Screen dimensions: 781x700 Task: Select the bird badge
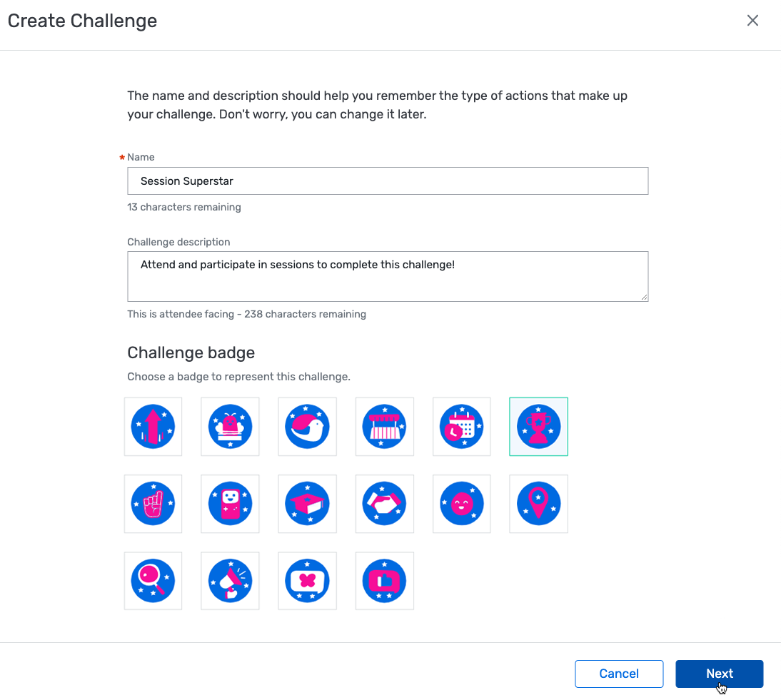click(x=307, y=427)
